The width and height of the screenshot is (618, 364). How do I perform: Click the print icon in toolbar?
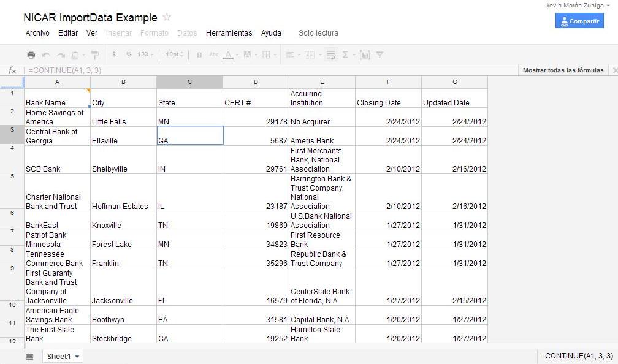tap(31, 55)
